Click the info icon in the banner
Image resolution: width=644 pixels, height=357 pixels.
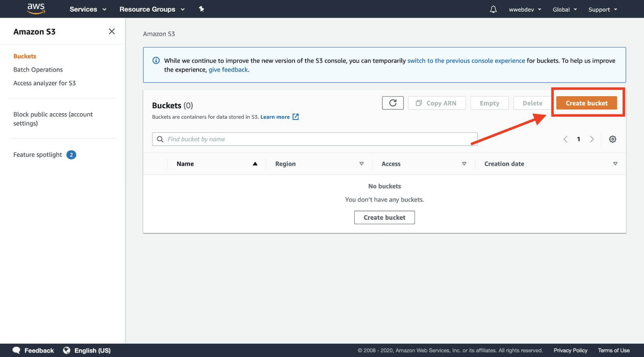(156, 61)
